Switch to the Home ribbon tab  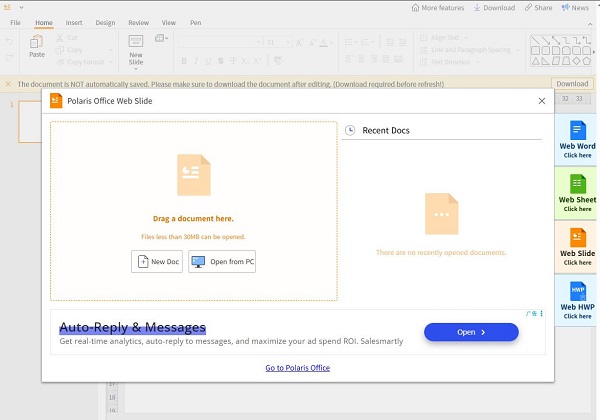[x=44, y=23]
